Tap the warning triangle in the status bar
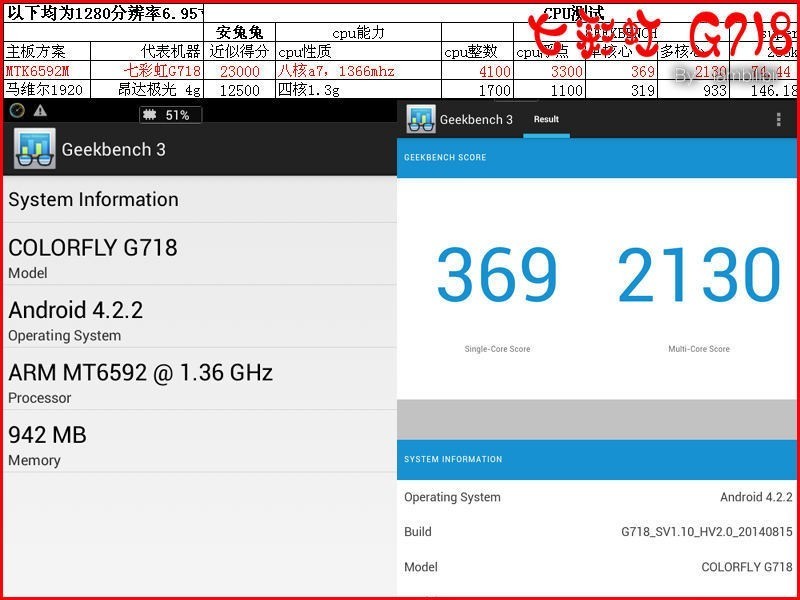 pyautogui.click(x=41, y=114)
